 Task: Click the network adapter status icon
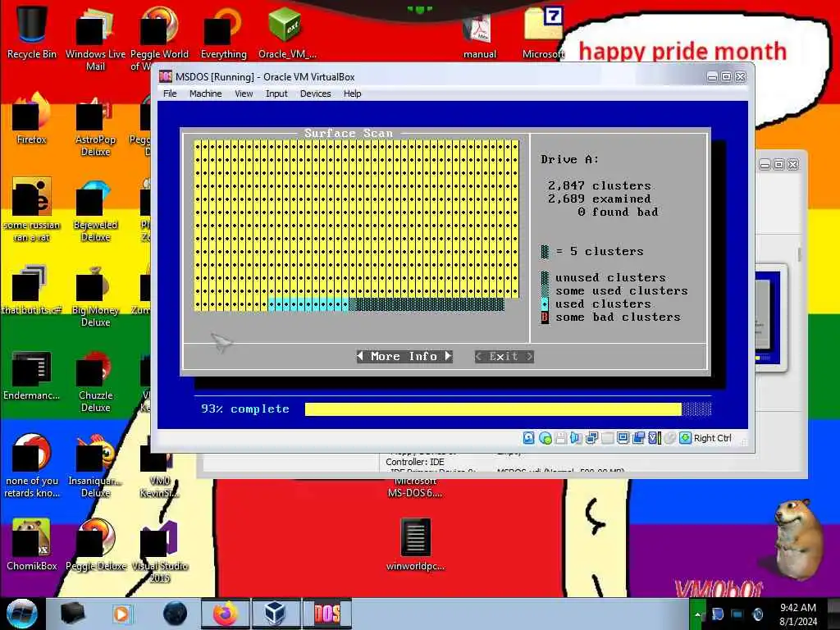tap(591, 438)
